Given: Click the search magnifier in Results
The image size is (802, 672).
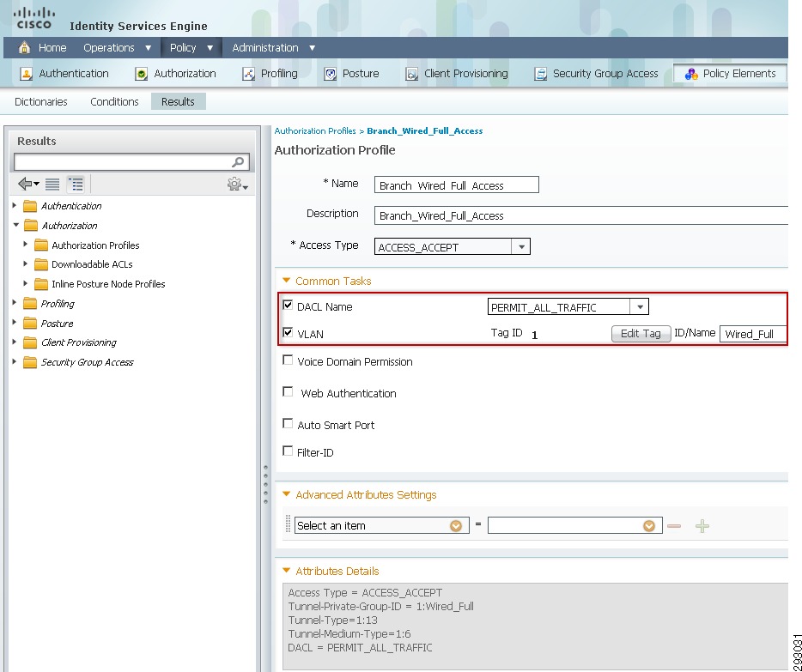Looking at the screenshot, I should (238, 162).
